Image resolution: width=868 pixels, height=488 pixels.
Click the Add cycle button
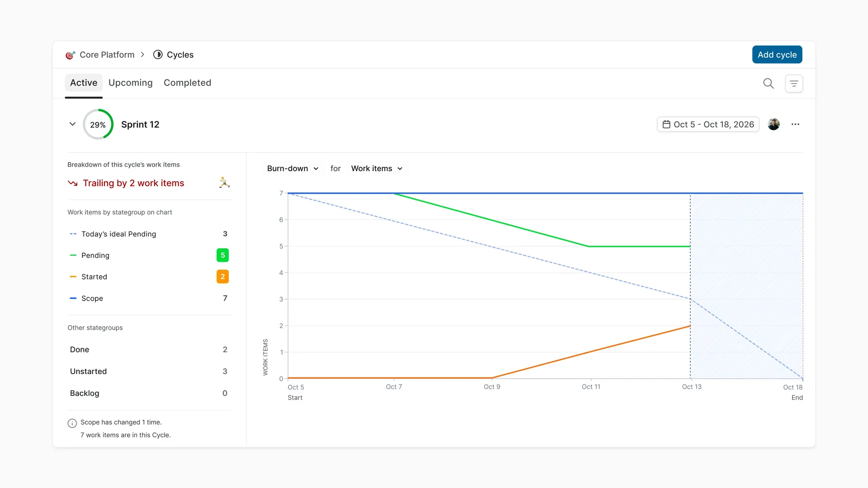(x=777, y=55)
